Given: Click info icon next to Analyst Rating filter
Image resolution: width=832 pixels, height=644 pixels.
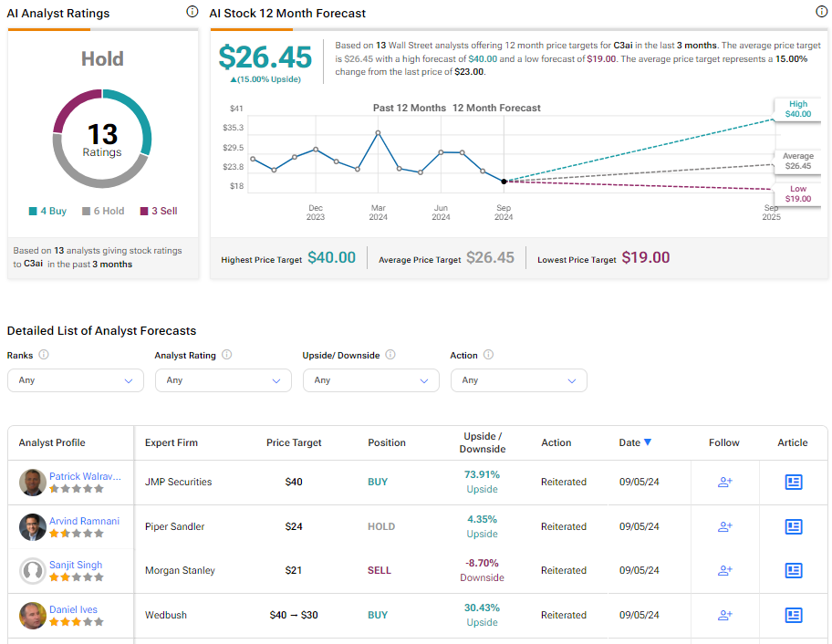Looking at the screenshot, I should [226, 354].
